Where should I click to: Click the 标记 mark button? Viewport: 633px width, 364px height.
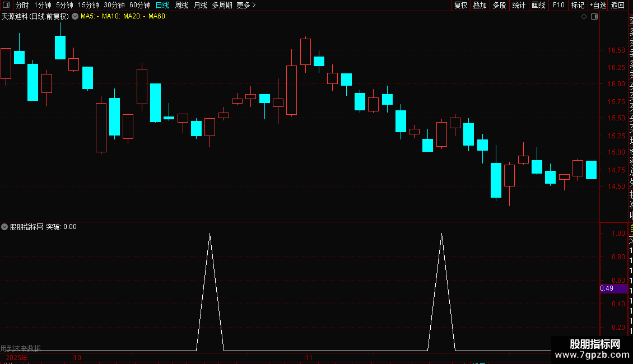[x=578, y=5]
